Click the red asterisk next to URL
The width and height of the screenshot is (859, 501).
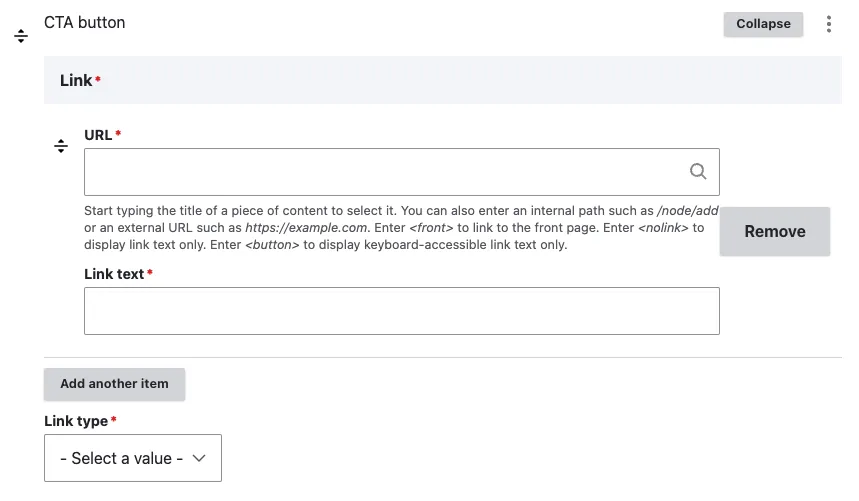(x=118, y=134)
